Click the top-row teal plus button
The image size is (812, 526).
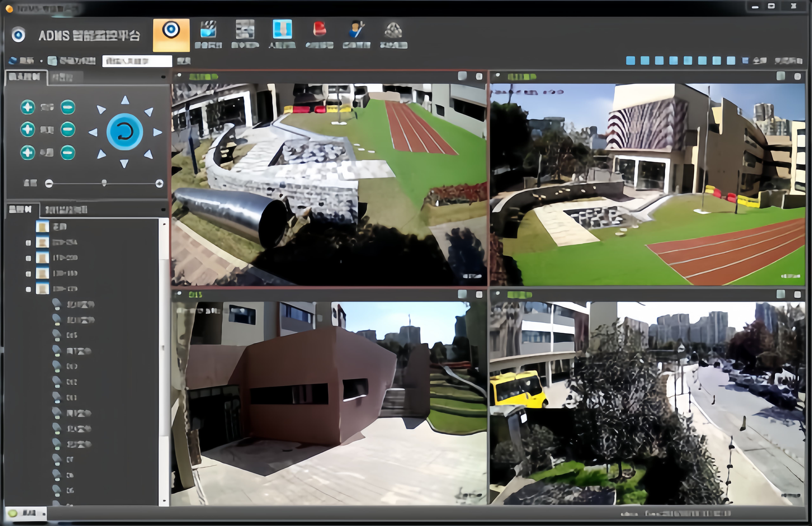point(28,107)
